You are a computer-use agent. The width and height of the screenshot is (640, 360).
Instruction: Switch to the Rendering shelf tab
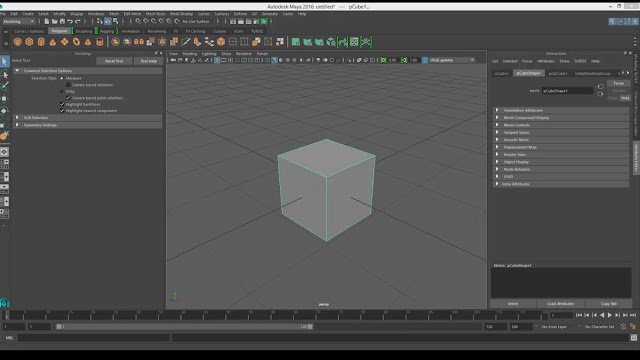coord(156,31)
